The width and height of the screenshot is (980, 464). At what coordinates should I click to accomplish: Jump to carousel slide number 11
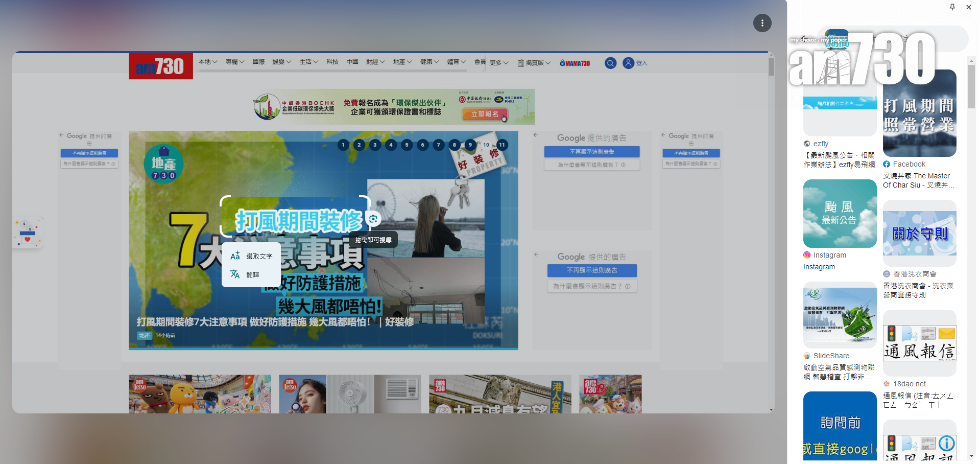coord(502,145)
